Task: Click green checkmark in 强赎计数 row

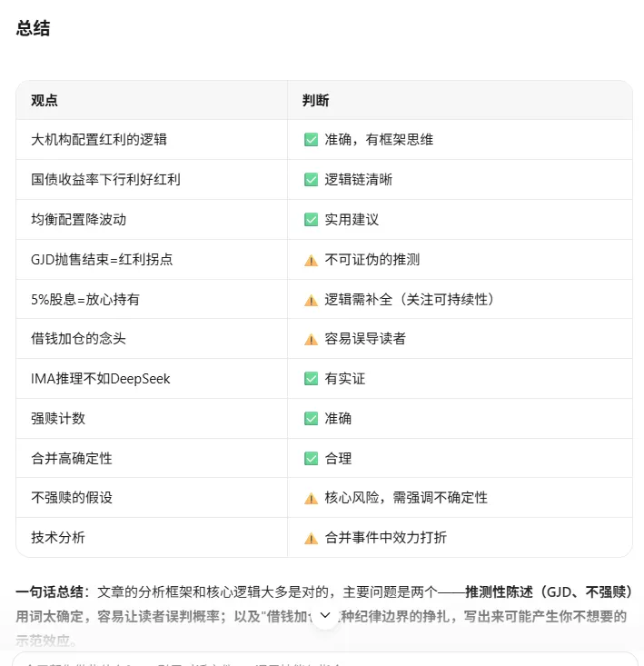Action: 312,418
